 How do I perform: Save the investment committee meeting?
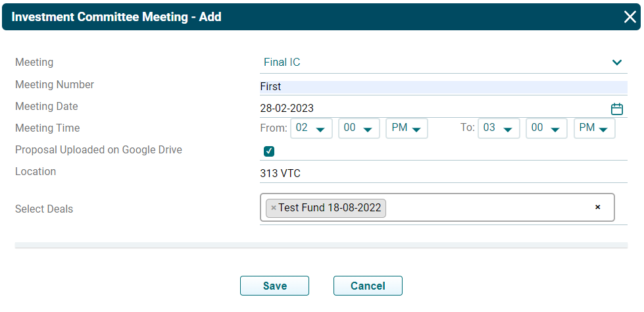274,286
